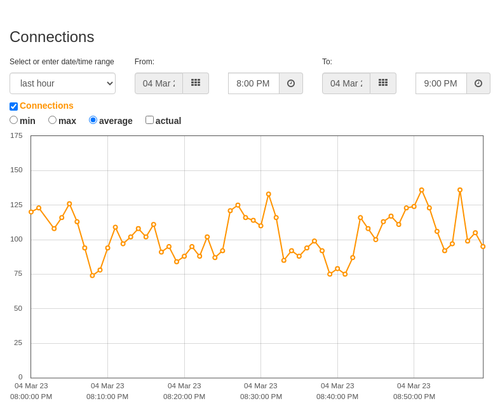This screenshot has width=500, height=403.
Task: Click the data point on the 08:10 PM gridline
Action: [x=108, y=248]
